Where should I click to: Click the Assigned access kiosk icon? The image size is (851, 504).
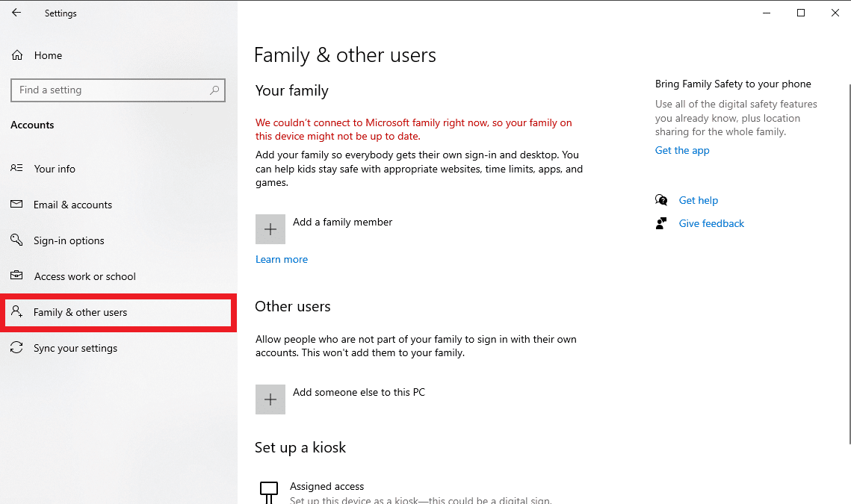(268, 490)
